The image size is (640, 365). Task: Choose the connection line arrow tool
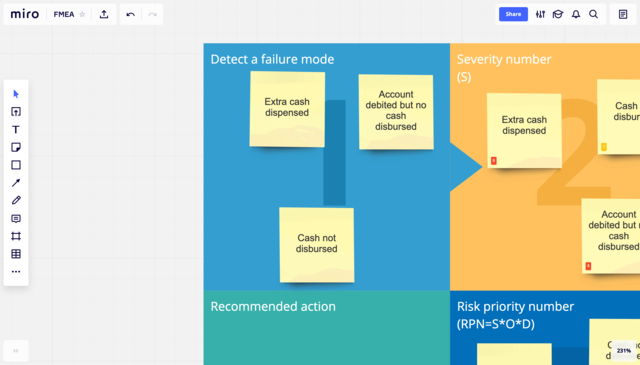[16, 182]
